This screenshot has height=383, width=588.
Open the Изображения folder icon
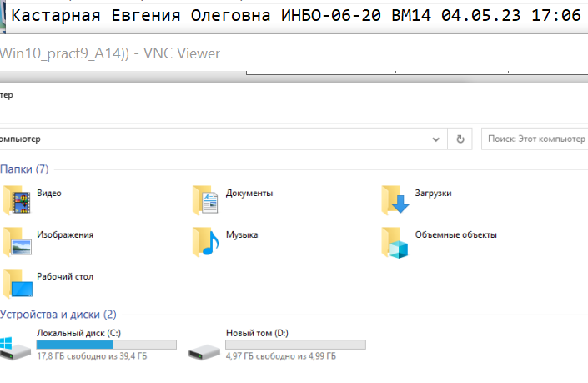click(x=18, y=242)
